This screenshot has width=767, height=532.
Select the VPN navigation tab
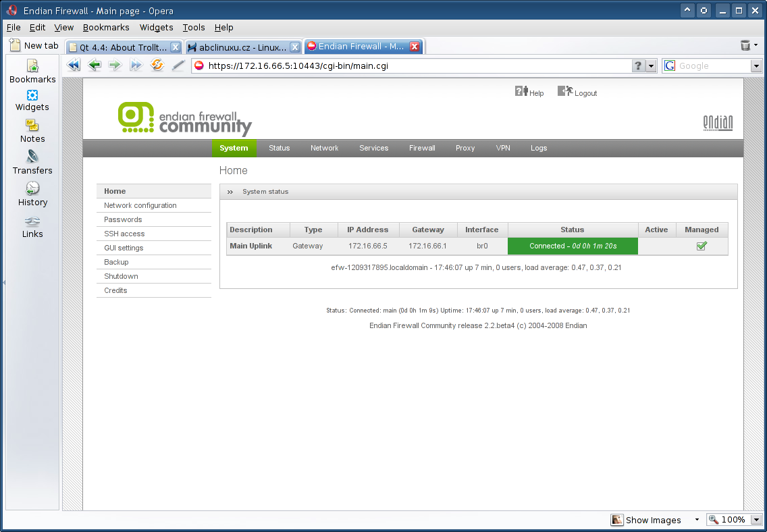(x=503, y=148)
